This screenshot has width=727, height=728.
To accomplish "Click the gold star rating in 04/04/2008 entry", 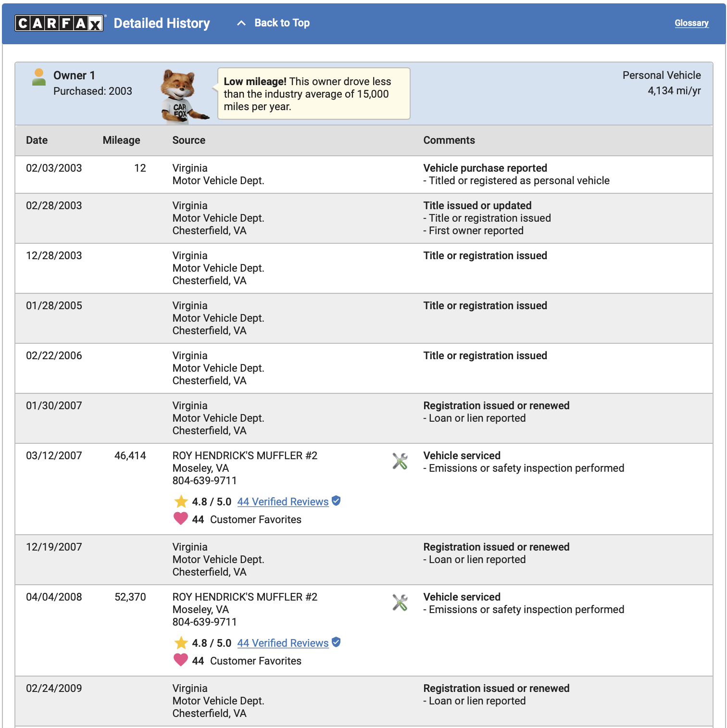I will [181, 643].
